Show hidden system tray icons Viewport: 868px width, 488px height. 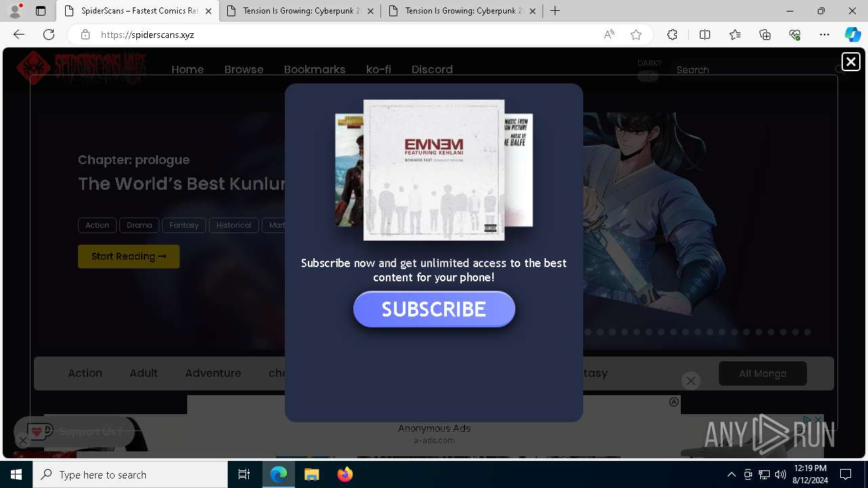(731, 474)
